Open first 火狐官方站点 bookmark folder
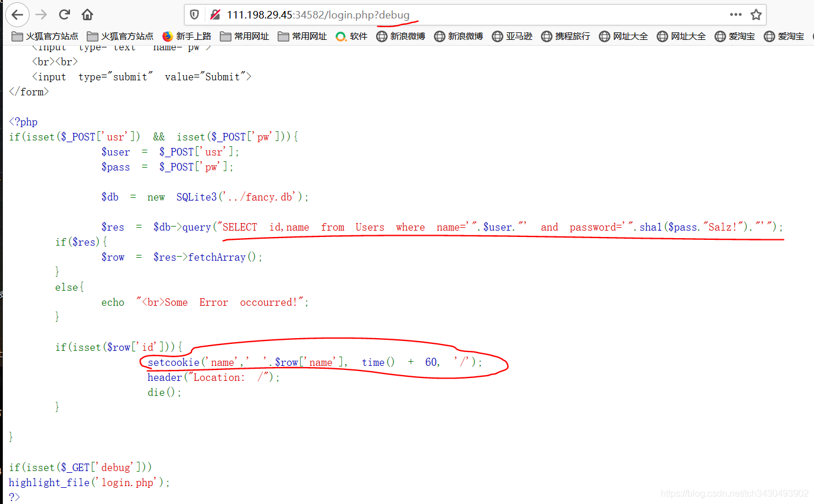Viewport: 814px width, 504px height. pyautogui.click(x=45, y=36)
